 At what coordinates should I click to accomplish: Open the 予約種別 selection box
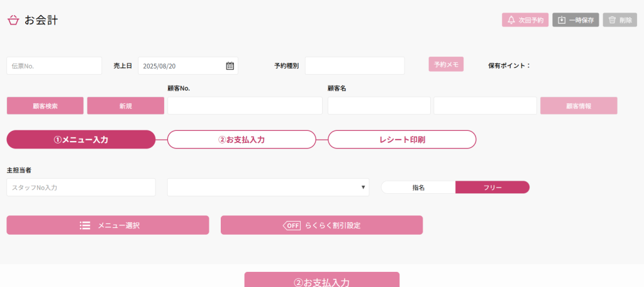pos(355,66)
